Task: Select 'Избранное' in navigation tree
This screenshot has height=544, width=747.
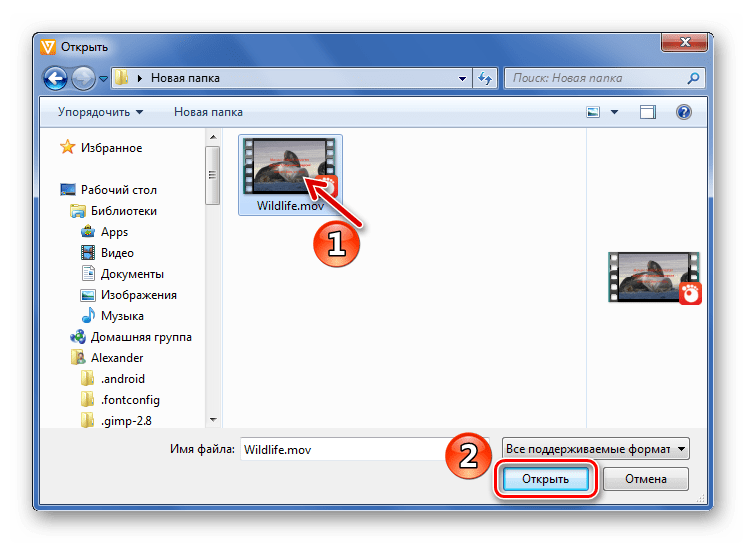Action: point(111,148)
